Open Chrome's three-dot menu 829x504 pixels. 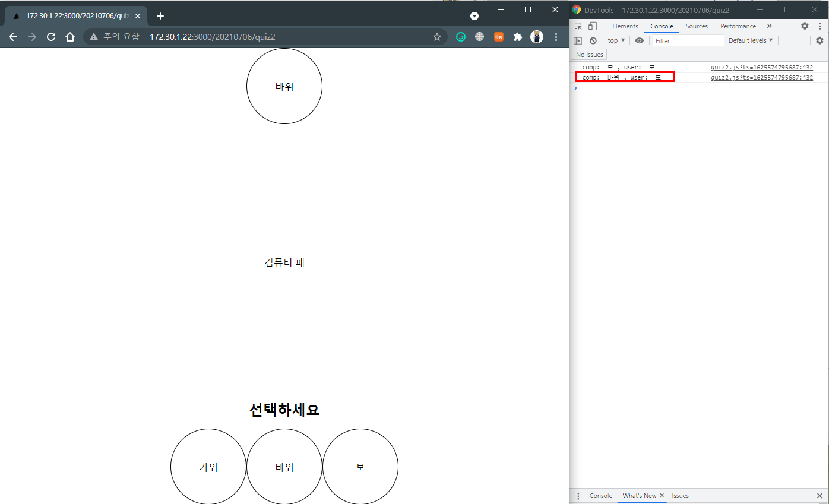click(x=556, y=37)
